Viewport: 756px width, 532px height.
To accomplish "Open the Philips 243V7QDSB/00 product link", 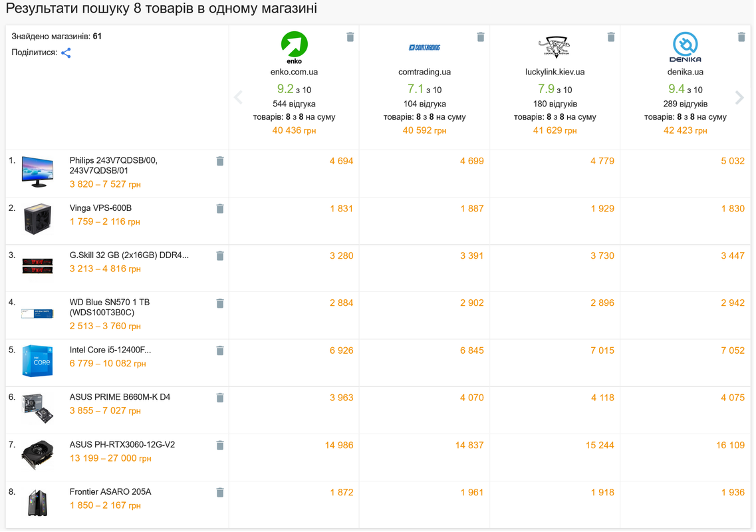I will click(x=114, y=166).
